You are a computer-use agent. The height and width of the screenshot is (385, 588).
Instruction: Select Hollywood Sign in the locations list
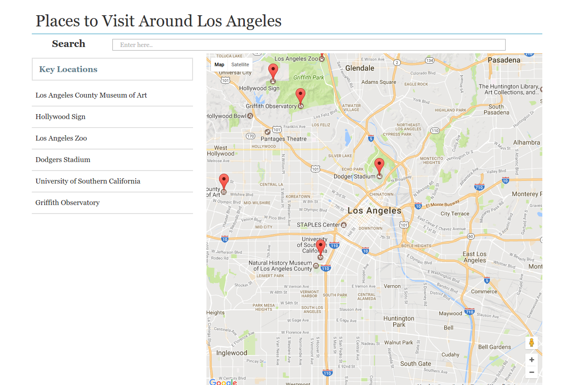pos(60,117)
